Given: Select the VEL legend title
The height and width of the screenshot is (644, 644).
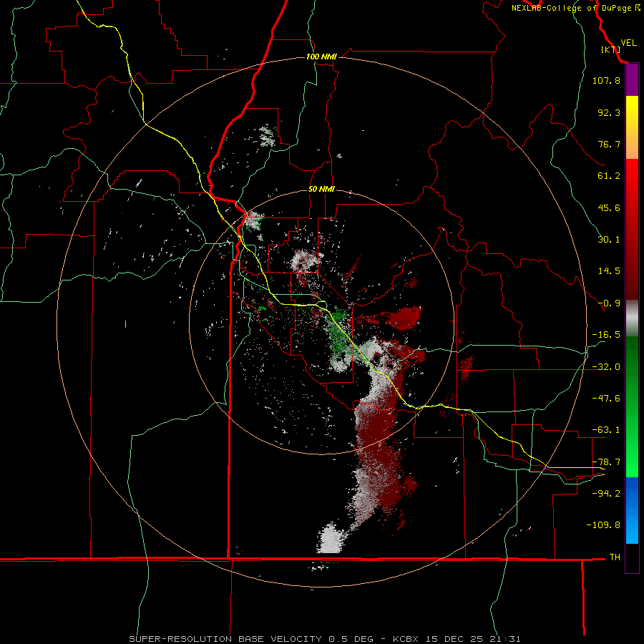Looking at the screenshot, I should coord(628,43).
